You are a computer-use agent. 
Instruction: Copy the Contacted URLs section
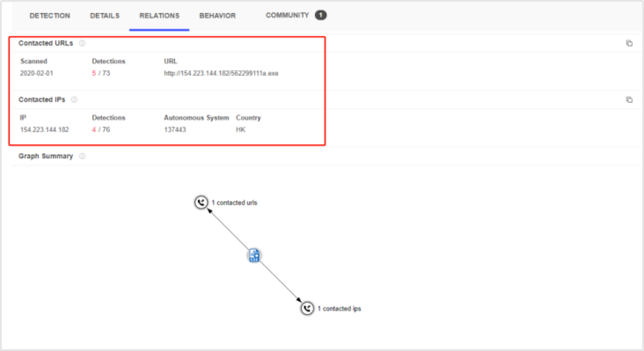[629, 43]
